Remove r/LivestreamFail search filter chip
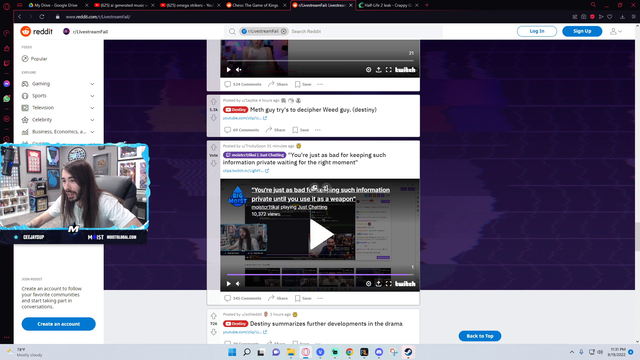 coord(284,31)
